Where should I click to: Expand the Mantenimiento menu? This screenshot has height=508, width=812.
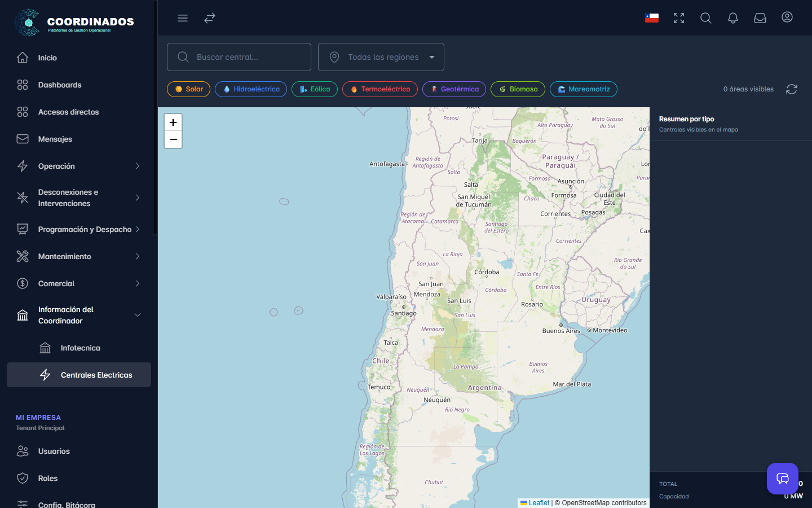79,256
